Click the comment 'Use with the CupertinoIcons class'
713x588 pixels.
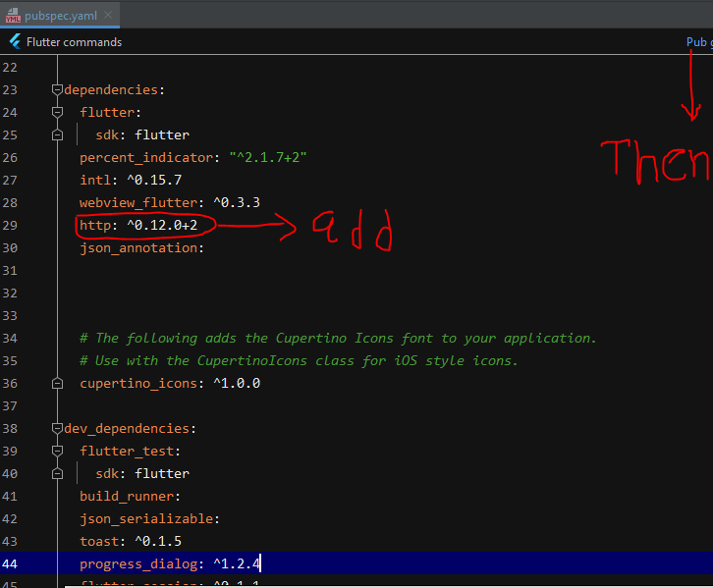click(299, 361)
